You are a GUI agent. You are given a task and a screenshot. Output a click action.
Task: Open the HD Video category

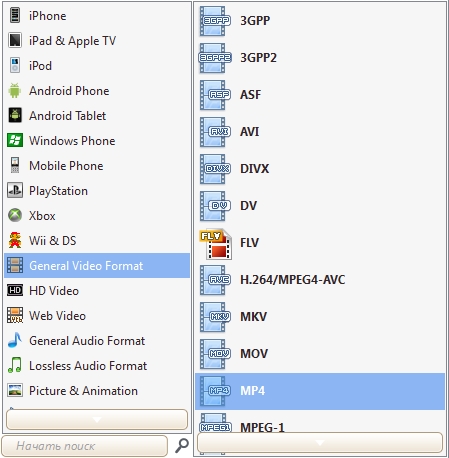pos(97,291)
